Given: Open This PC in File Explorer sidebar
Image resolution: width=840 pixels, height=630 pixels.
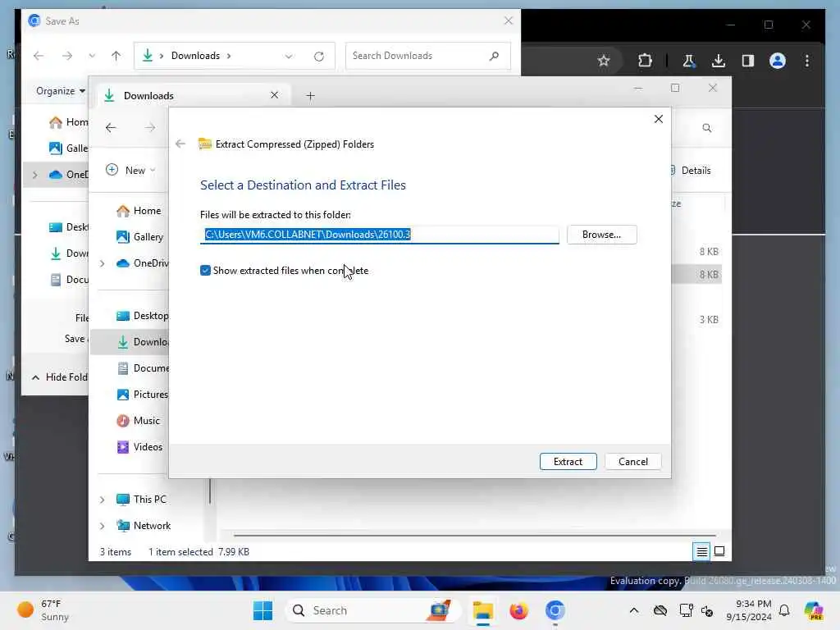Looking at the screenshot, I should pyautogui.click(x=142, y=500).
